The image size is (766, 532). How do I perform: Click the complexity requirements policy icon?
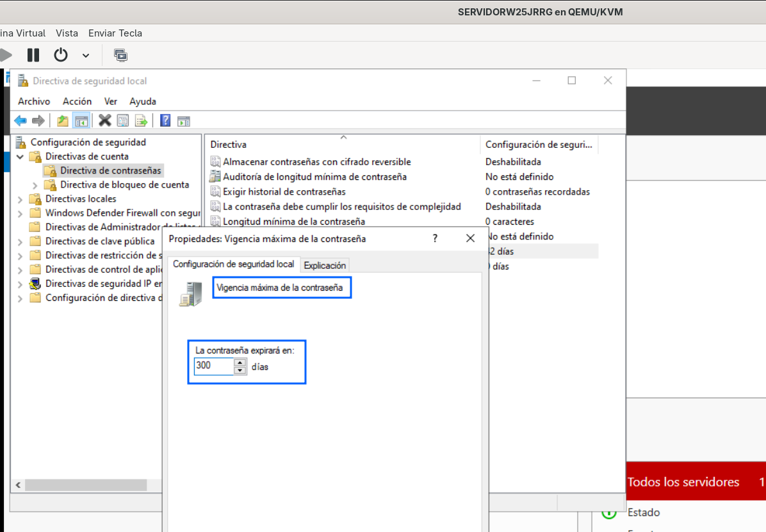point(215,207)
